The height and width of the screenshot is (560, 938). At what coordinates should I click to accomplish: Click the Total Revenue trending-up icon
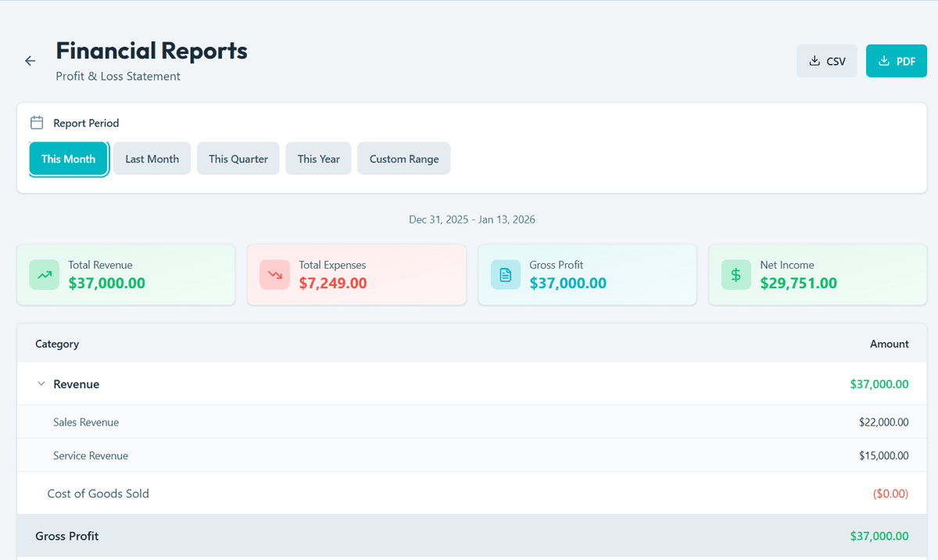click(x=44, y=275)
